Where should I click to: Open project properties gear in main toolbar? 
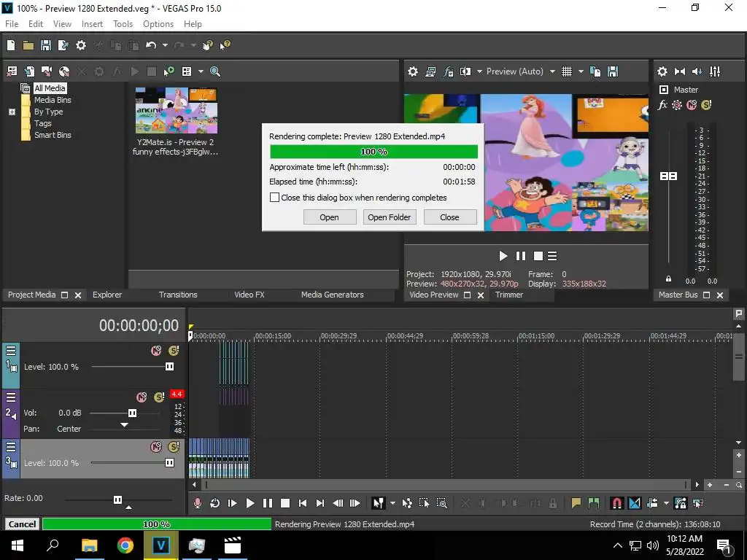click(x=81, y=45)
